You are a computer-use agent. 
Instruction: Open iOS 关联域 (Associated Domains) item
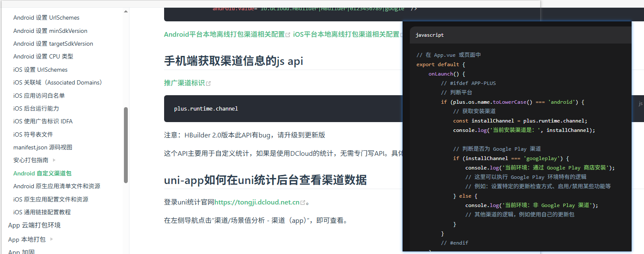(x=58, y=82)
